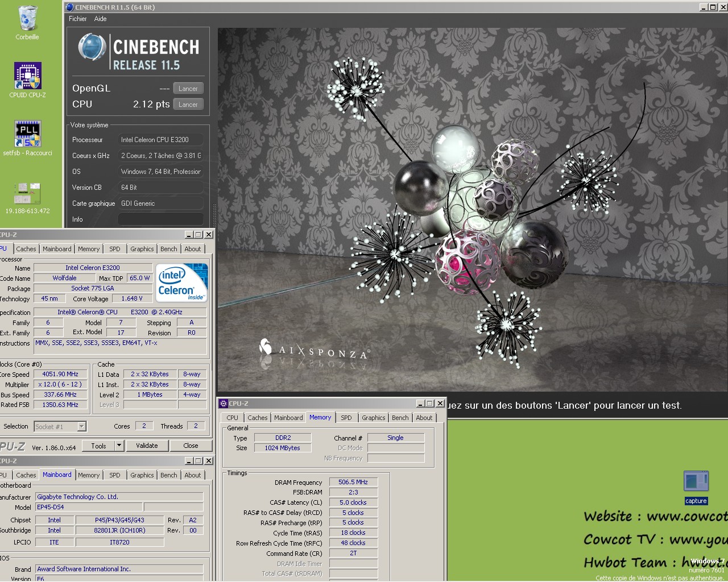
Task: Click the rendered Cinebench scene image
Action: [472, 209]
